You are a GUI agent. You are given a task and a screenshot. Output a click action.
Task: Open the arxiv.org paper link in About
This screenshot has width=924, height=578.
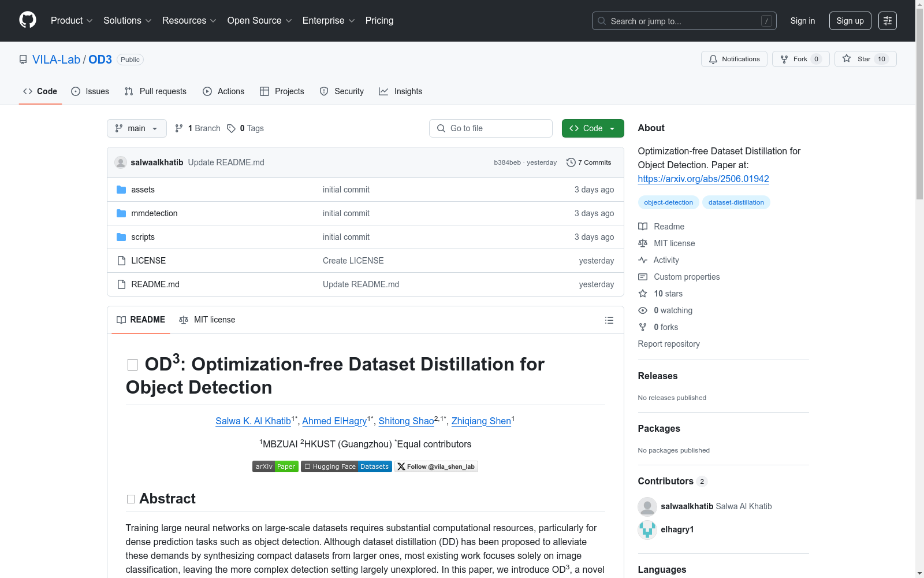(x=703, y=179)
